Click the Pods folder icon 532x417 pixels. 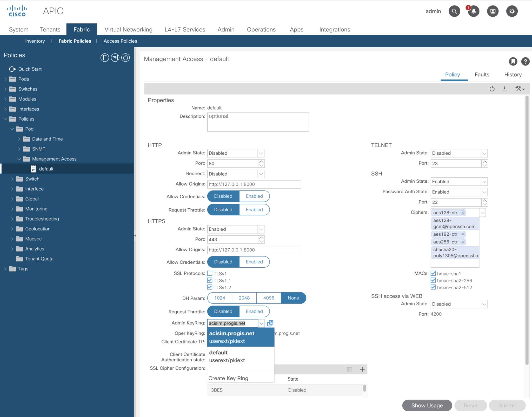12,79
